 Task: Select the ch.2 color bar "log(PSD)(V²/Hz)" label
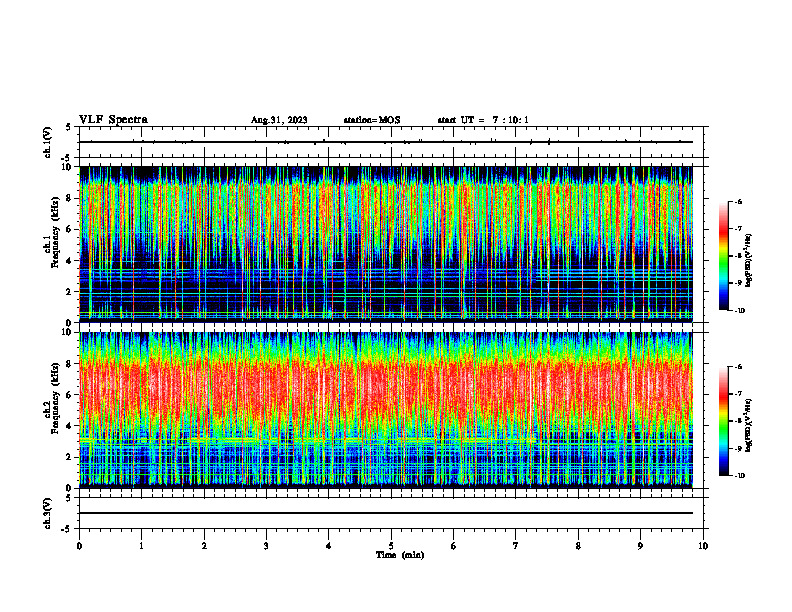tap(749, 425)
